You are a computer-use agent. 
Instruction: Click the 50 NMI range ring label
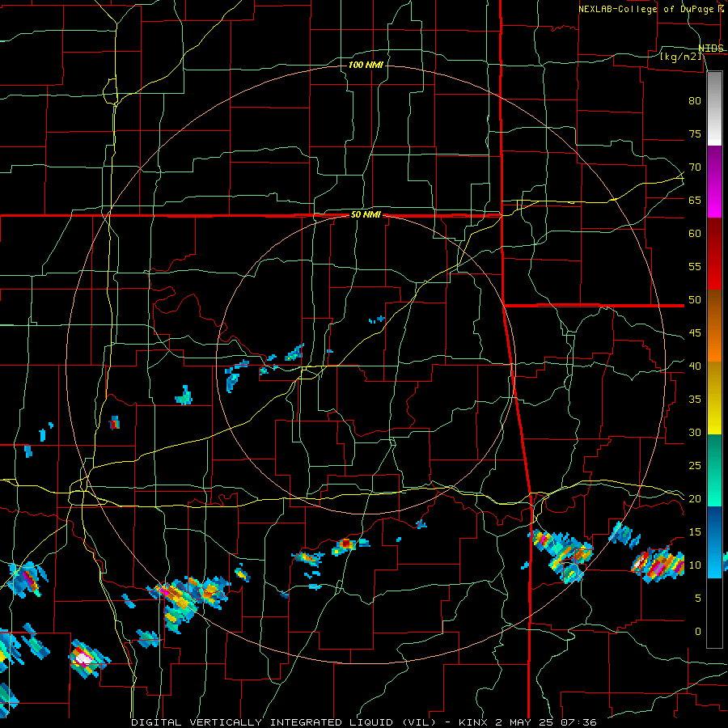coord(366,214)
